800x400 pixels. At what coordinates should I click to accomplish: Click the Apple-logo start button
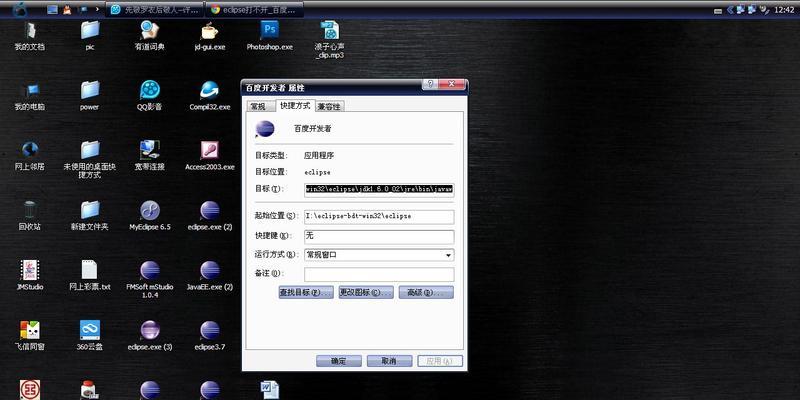pos(20,9)
